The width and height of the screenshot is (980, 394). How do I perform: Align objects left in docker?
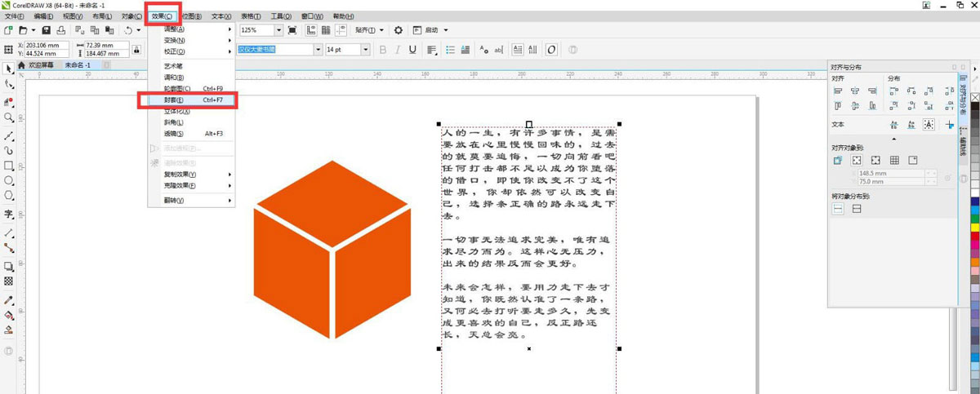tap(837, 91)
